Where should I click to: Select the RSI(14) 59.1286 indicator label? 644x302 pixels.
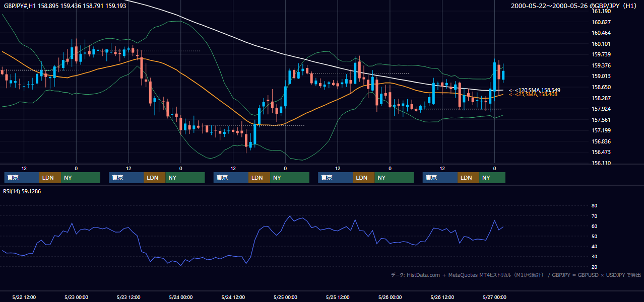coord(22,191)
